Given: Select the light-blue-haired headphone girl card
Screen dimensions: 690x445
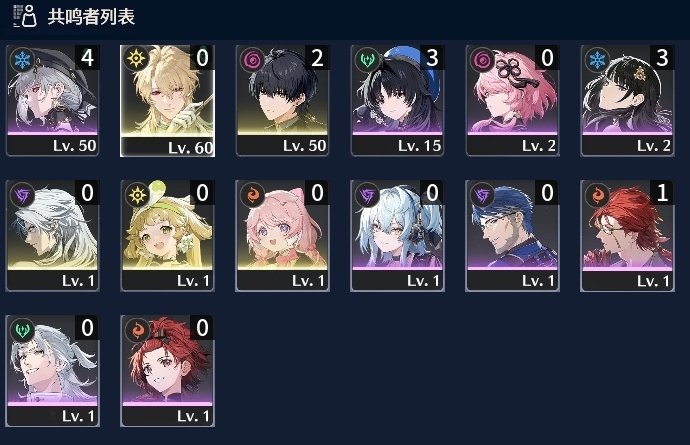Looking at the screenshot, I should (397, 236).
